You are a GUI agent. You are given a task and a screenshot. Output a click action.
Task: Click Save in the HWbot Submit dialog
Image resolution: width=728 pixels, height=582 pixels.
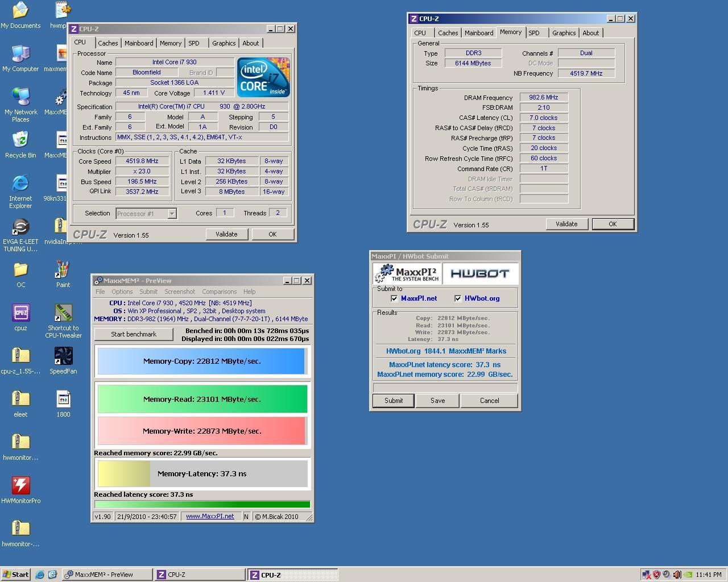click(437, 401)
